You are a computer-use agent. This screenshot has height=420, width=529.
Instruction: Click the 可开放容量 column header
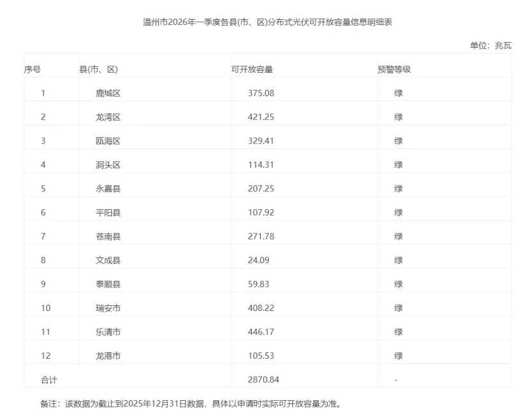(252, 69)
